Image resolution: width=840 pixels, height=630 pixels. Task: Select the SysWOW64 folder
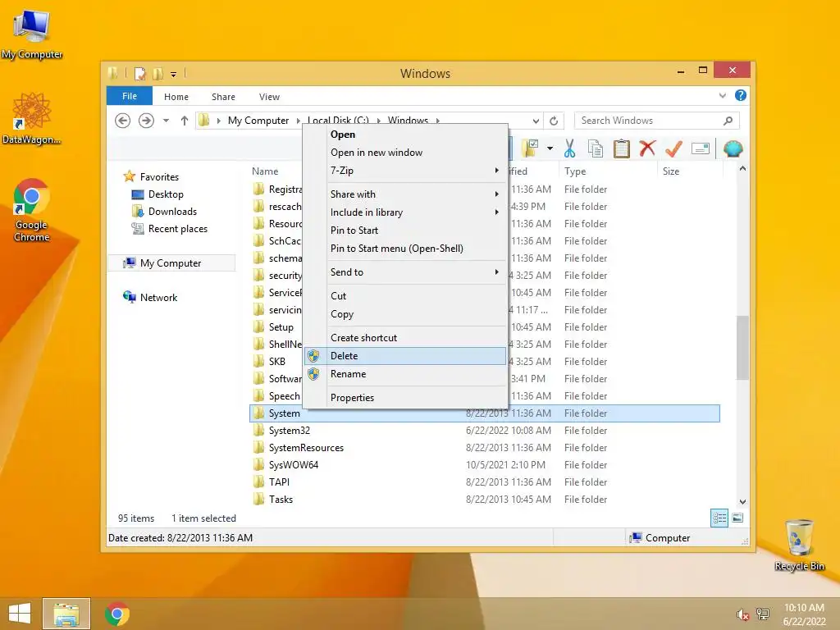484,465
